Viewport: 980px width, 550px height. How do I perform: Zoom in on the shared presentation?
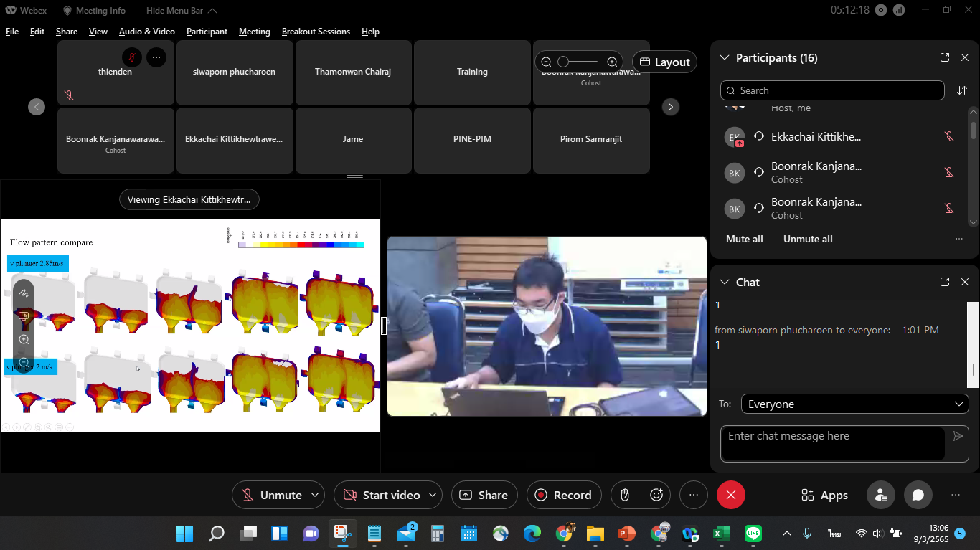pos(24,339)
